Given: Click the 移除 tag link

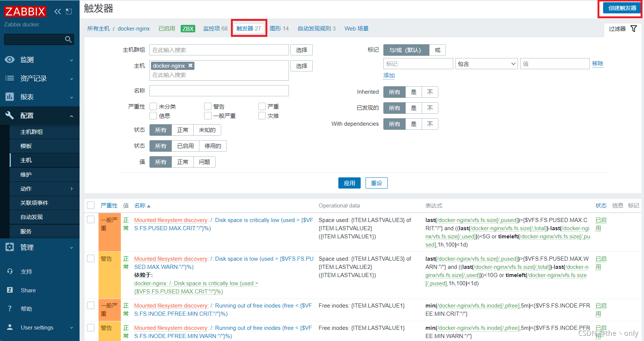Looking at the screenshot, I should pyautogui.click(x=598, y=64).
